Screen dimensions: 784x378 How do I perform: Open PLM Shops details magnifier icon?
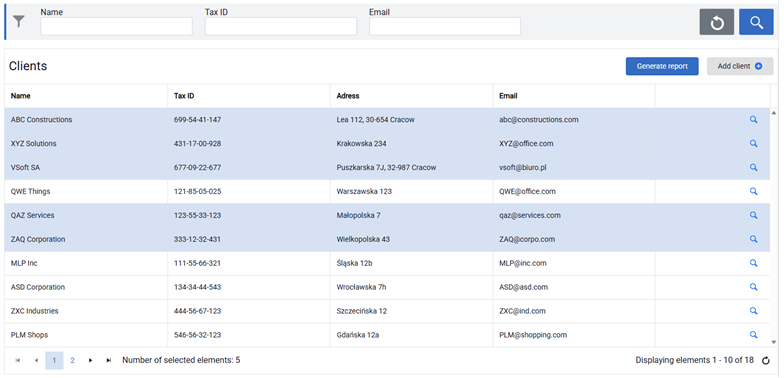click(754, 335)
